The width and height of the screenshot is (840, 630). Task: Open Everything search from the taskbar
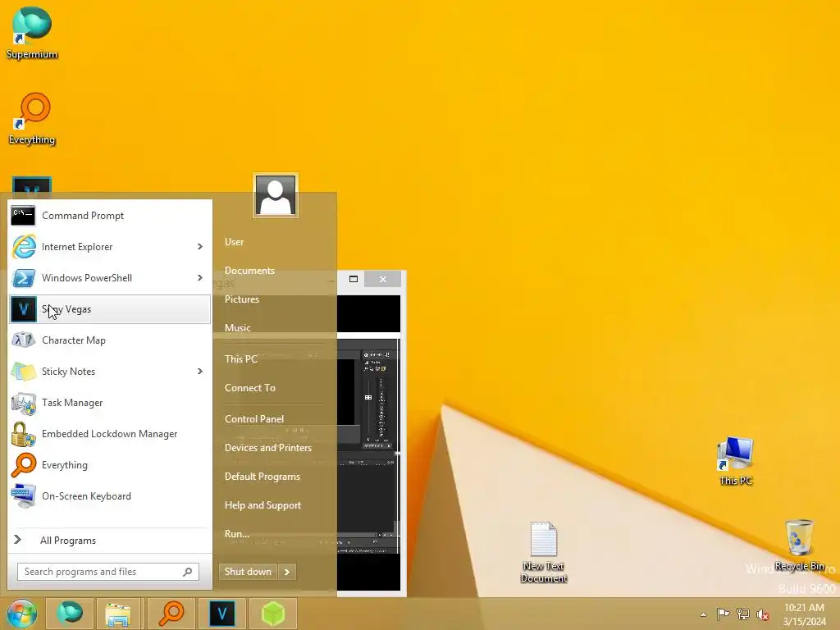[x=171, y=614]
